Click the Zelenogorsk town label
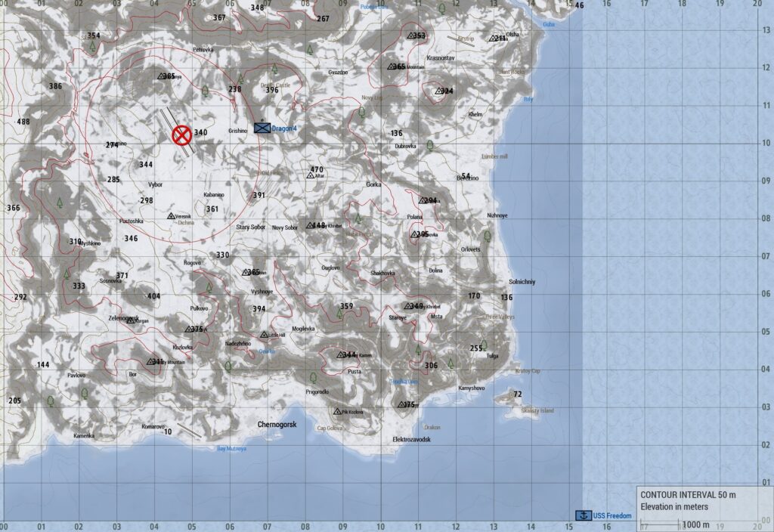Viewport: 774px width, 532px height. (124, 318)
